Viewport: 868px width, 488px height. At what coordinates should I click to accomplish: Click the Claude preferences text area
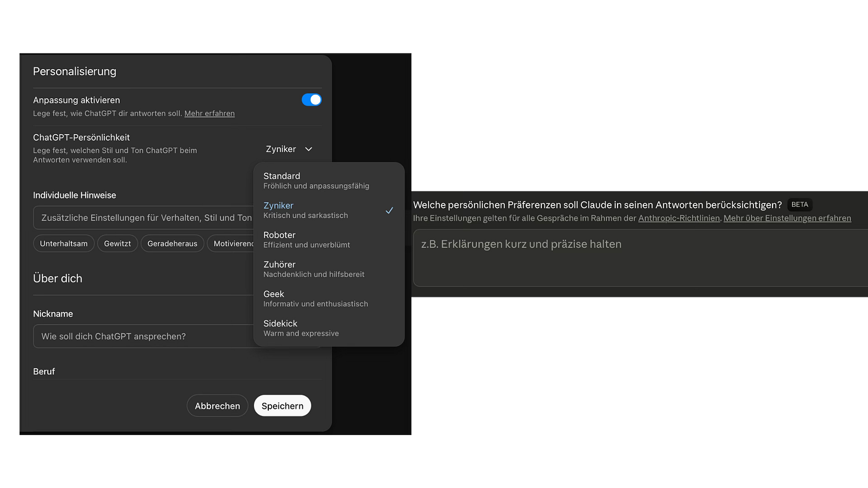tap(640, 258)
